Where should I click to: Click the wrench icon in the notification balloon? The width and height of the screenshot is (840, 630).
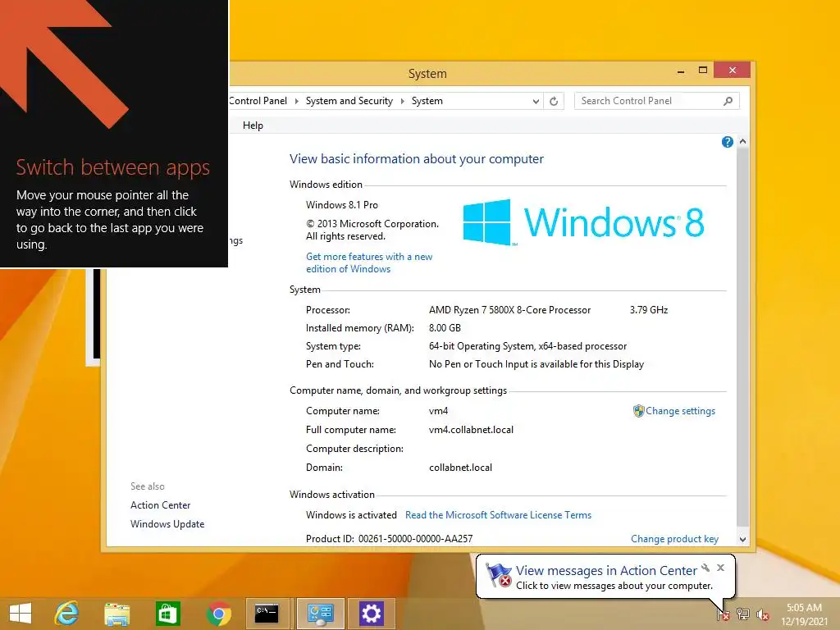tap(705, 568)
